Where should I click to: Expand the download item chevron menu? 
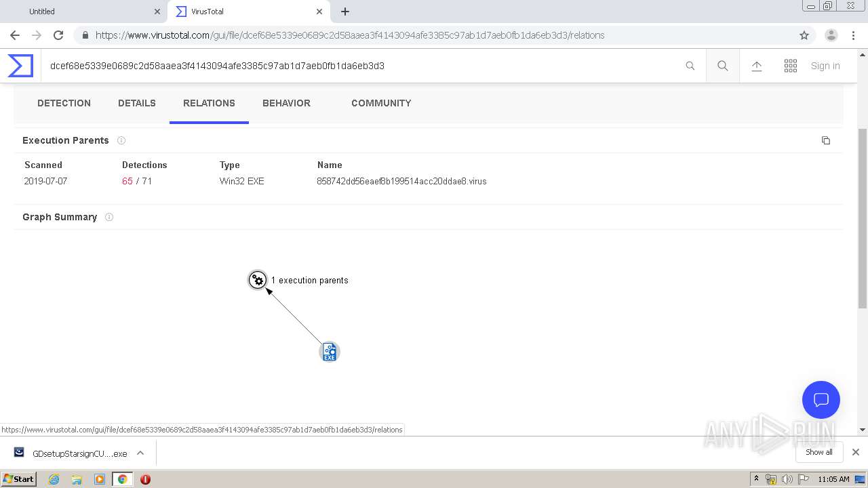click(140, 453)
